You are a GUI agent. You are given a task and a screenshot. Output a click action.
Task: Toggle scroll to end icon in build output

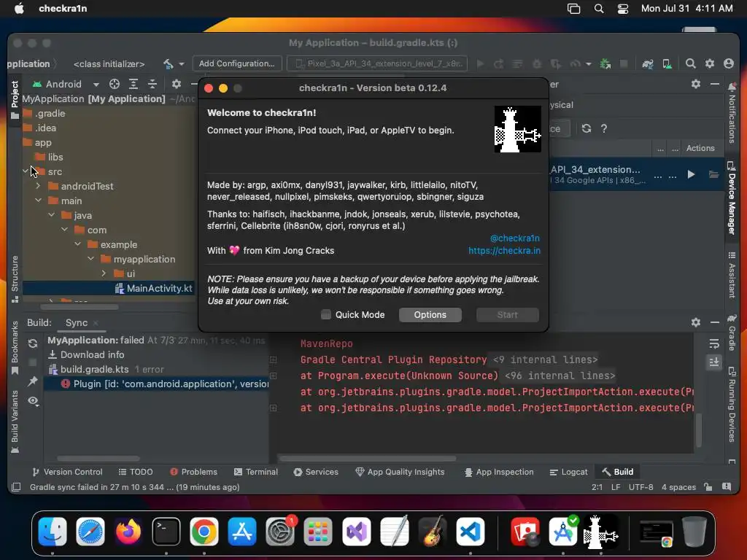point(713,362)
